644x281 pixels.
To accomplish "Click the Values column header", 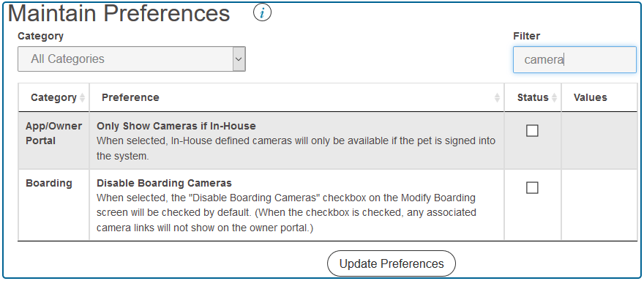I will point(590,98).
